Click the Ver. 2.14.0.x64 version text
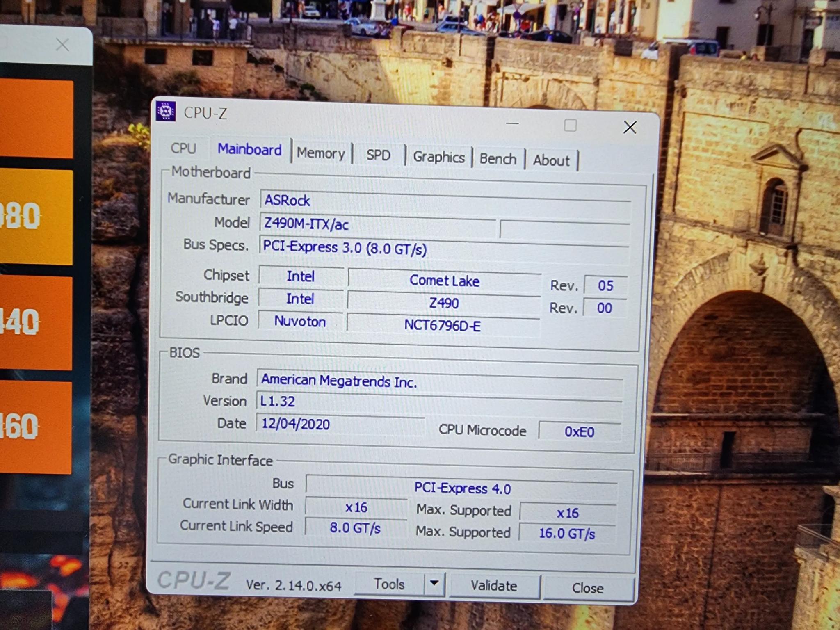The image size is (840, 630). pos(293,585)
